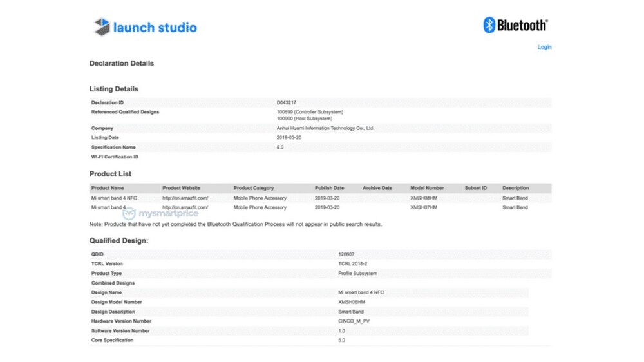Click the Product Name column header
Viewport: 644px width, 362px height.
(x=108, y=188)
